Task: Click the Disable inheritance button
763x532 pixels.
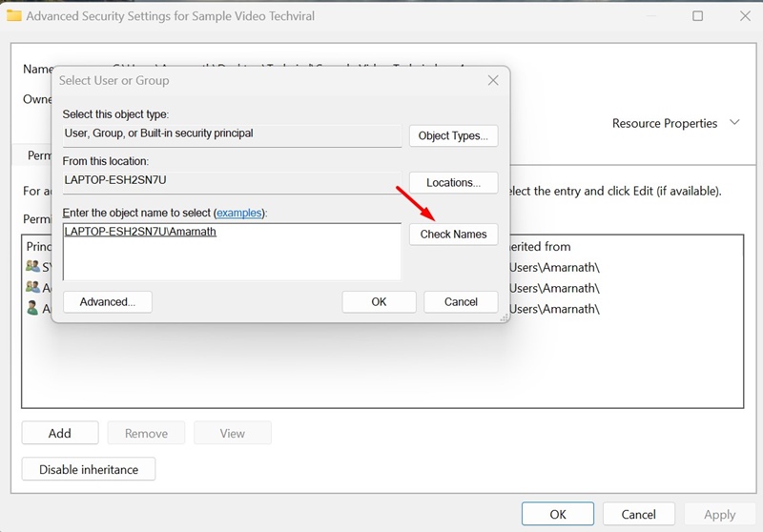Action: 88,469
